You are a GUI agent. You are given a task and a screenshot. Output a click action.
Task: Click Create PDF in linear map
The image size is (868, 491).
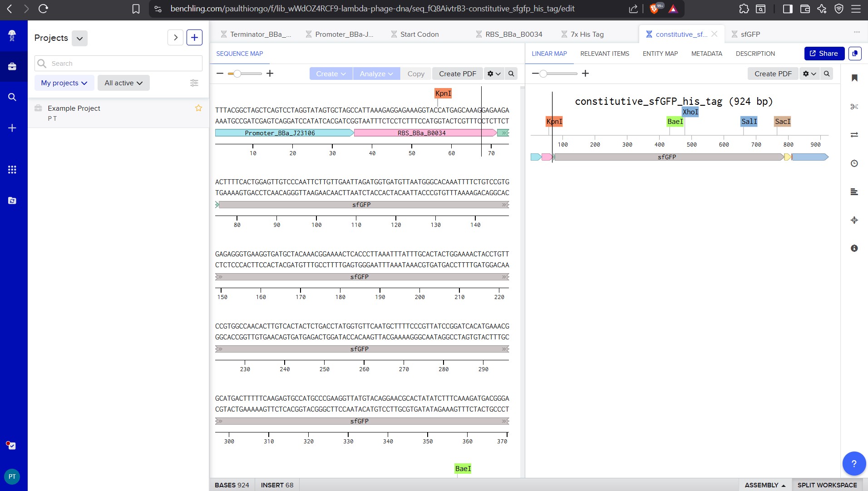pyautogui.click(x=773, y=74)
